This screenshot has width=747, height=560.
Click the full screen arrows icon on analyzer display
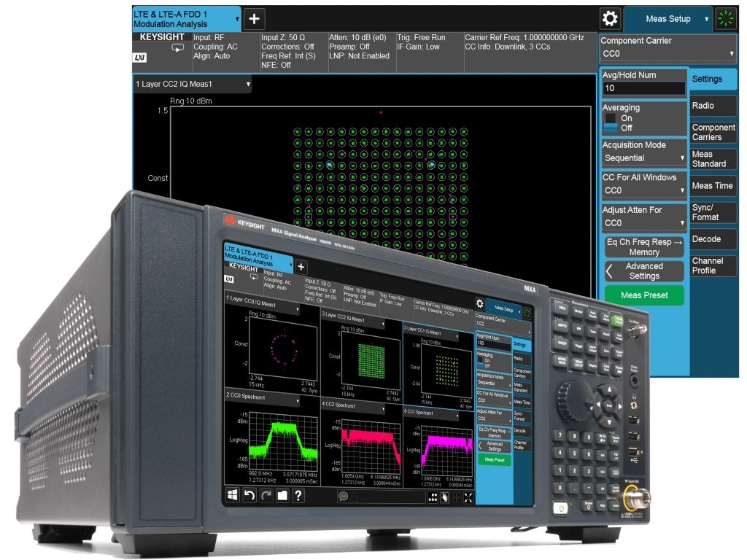coord(468,498)
